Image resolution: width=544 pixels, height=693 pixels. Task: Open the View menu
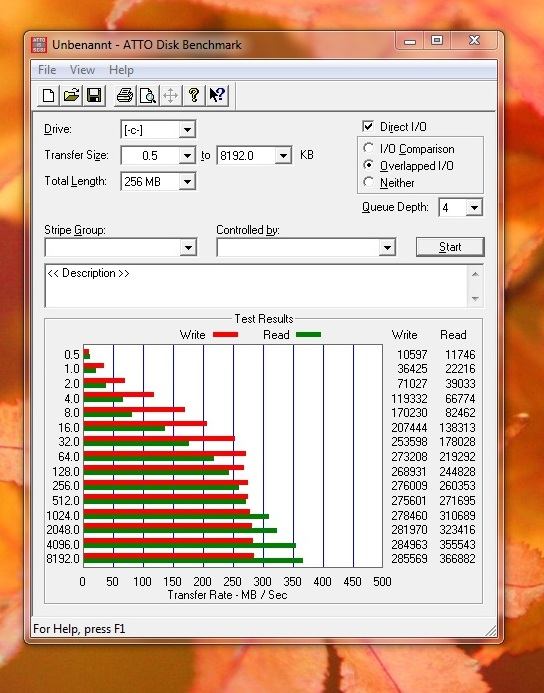82,70
